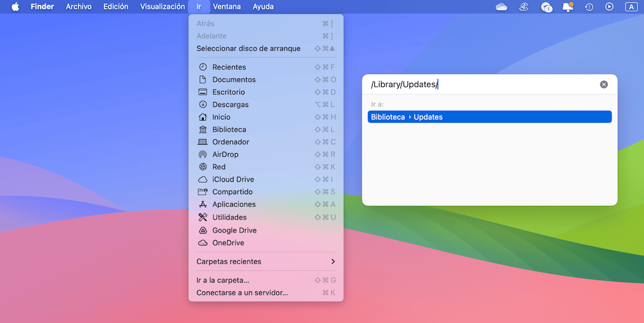Close the open Ir menu
This screenshot has height=323, width=644.
199,7
